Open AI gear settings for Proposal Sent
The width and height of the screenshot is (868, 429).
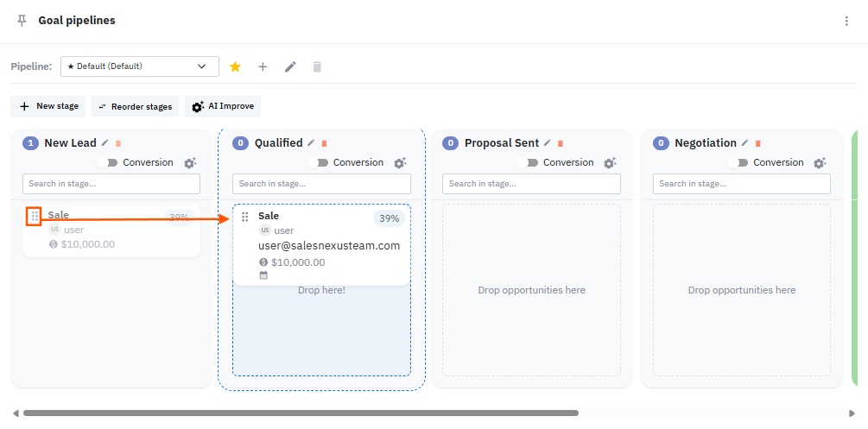pos(610,163)
